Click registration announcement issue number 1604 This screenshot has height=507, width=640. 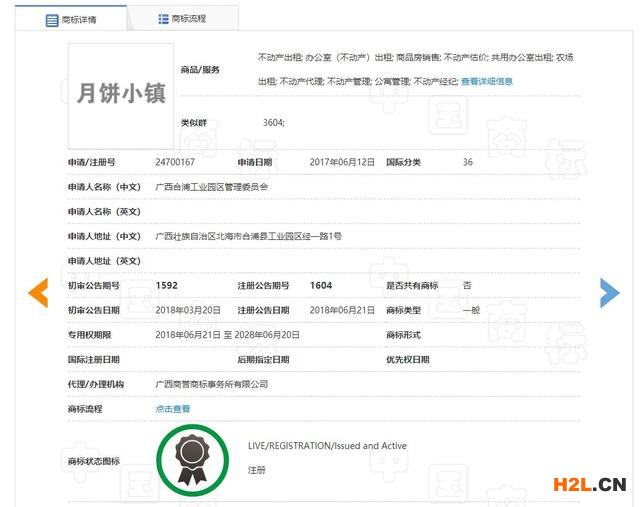pos(321,286)
